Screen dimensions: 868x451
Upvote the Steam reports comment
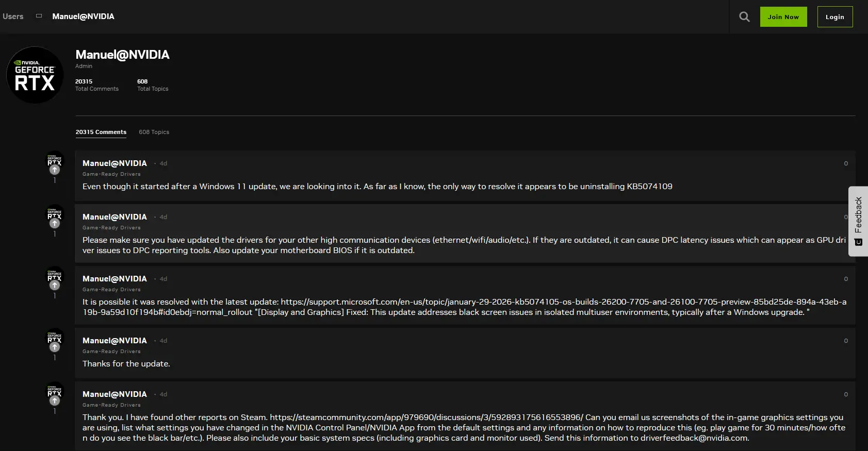tap(55, 401)
